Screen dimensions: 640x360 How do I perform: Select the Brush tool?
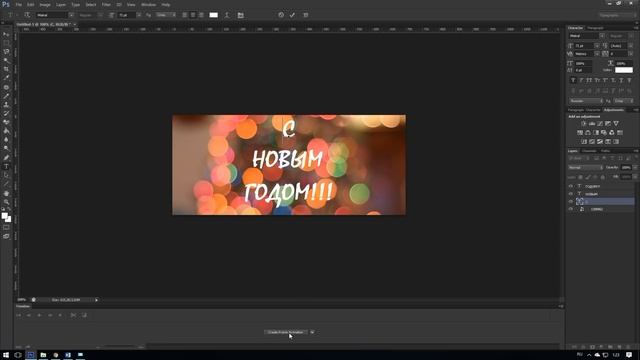[x=6, y=96]
